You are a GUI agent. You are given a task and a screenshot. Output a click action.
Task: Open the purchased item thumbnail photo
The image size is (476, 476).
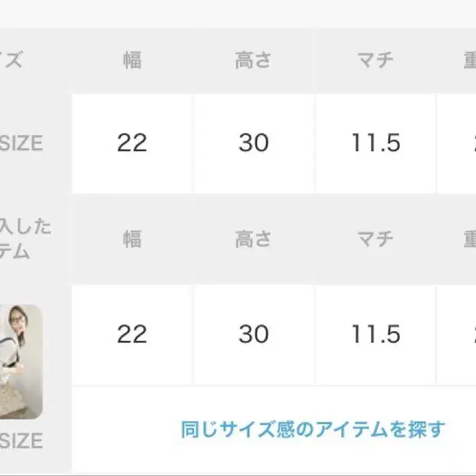click(x=21, y=361)
